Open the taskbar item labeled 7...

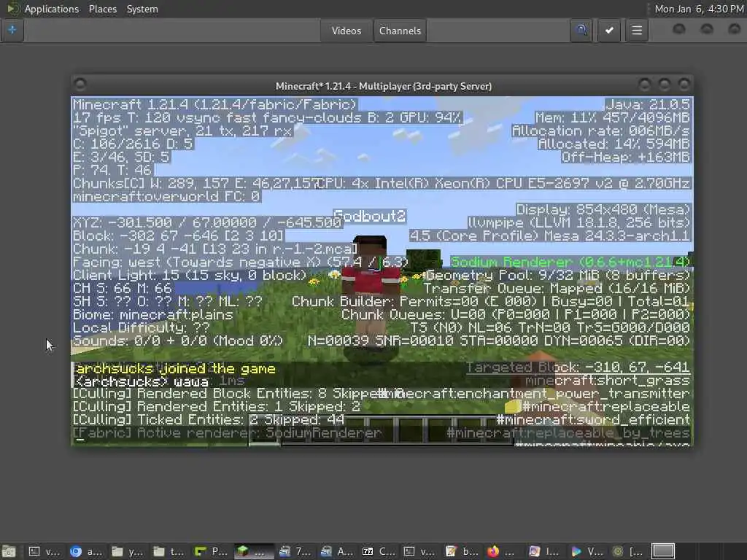tap(295, 551)
